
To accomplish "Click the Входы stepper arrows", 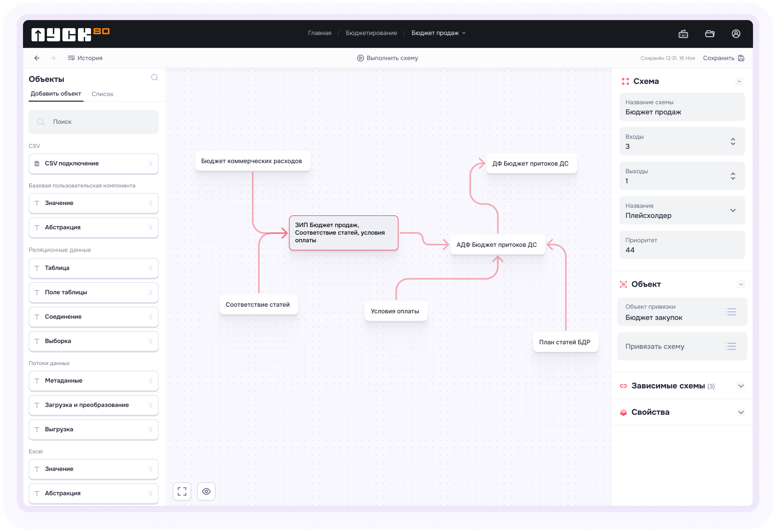I will click(x=733, y=141).
